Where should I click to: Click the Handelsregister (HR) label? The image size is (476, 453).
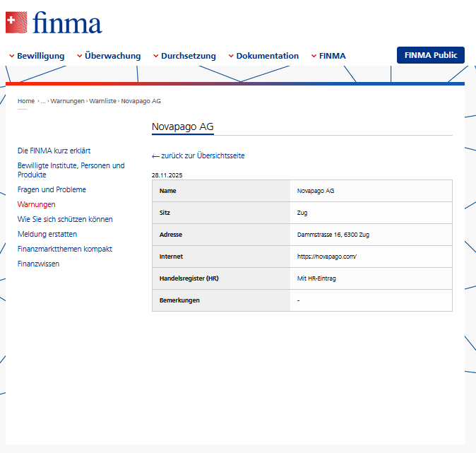189,278
